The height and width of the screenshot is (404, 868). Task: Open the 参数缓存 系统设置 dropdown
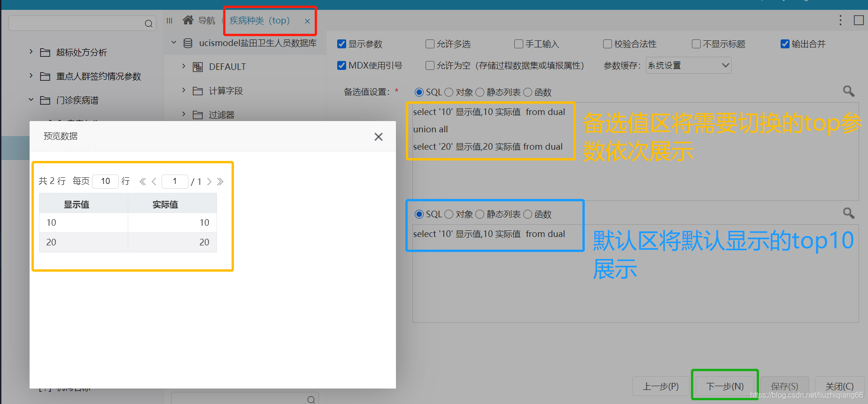point(689,65)
